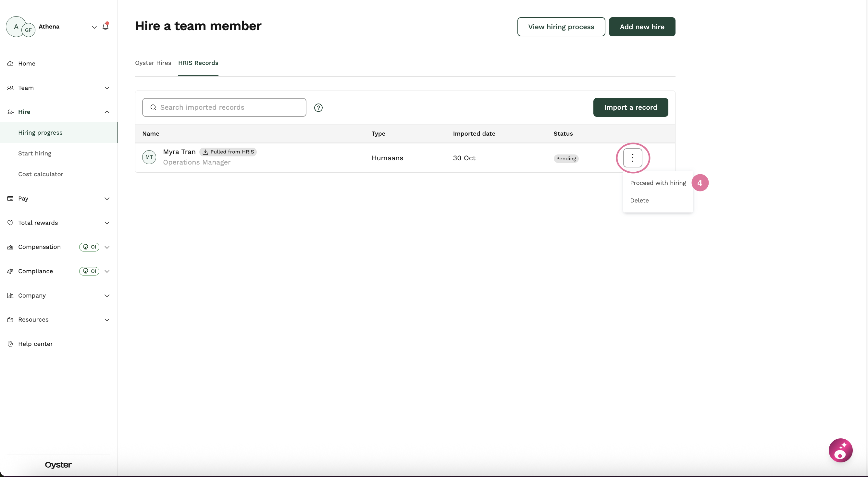The image size is (868, 477).
Task: Open Start hiring page
Action: [x=35, y=153]
